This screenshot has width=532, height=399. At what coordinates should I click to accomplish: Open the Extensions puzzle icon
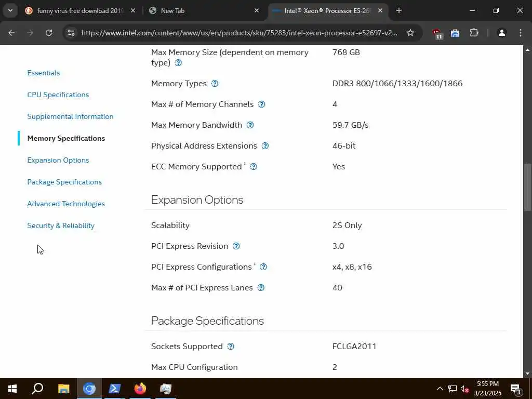pos(474,33)
